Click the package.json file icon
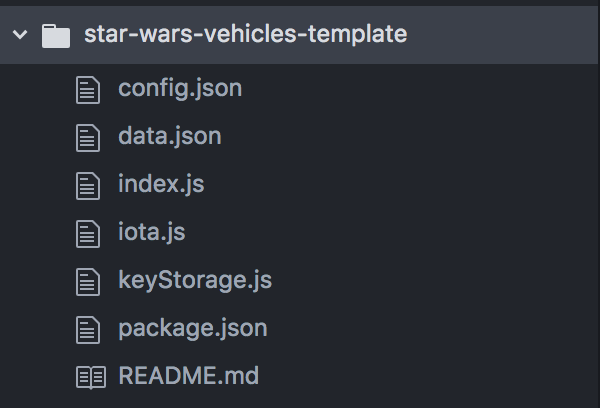 [x=88, y=330]
